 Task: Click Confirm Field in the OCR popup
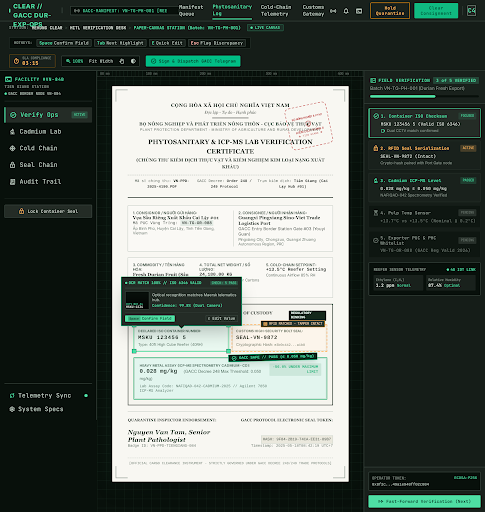150,318
